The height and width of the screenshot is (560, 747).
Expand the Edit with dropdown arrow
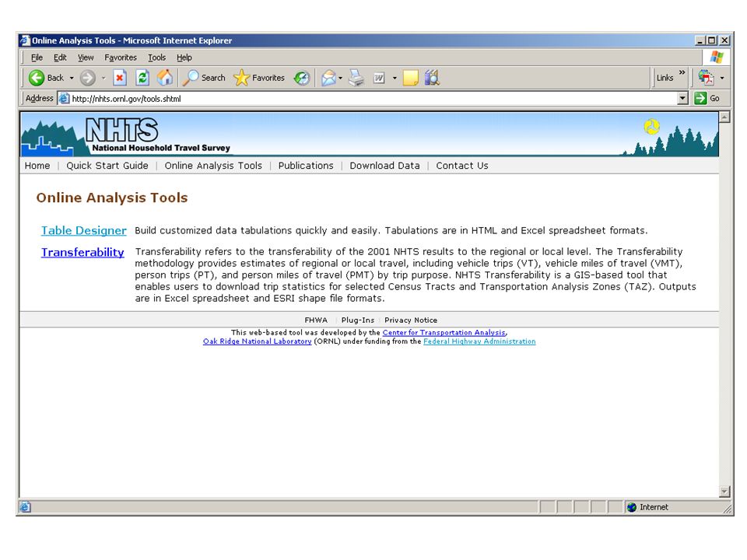click(x=395, y=78)
